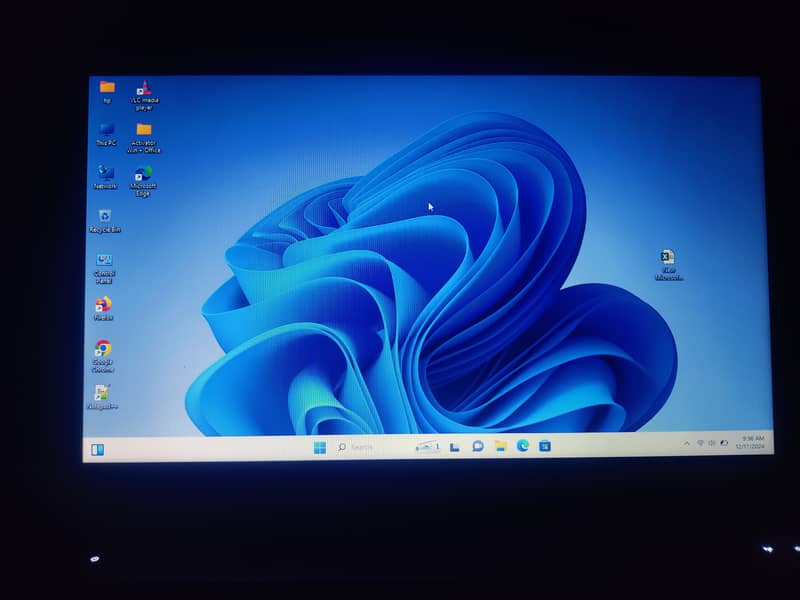Open the Widgets panel in taskbar corner
800x600 pixels.
click(x=97, y=450)
